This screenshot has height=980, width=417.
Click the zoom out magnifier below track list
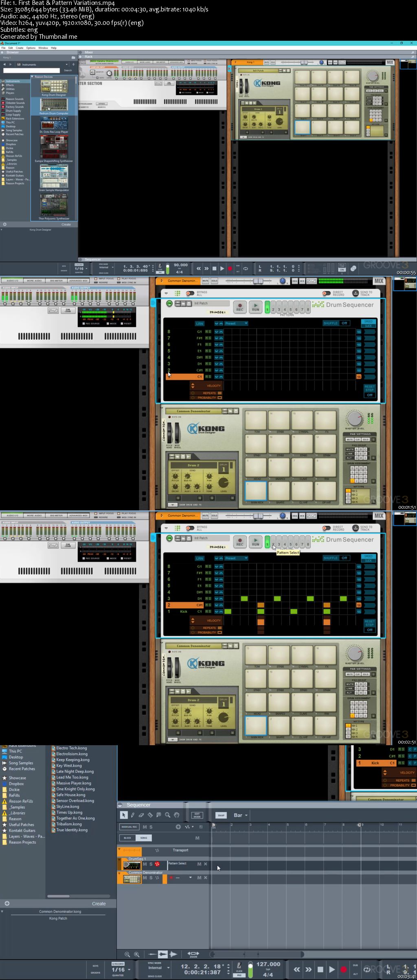[127, 954]
